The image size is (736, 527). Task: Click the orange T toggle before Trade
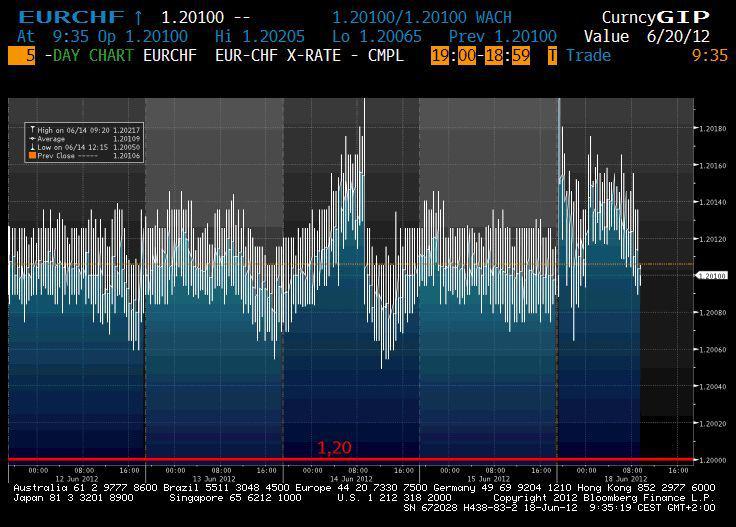pos(552,55)
